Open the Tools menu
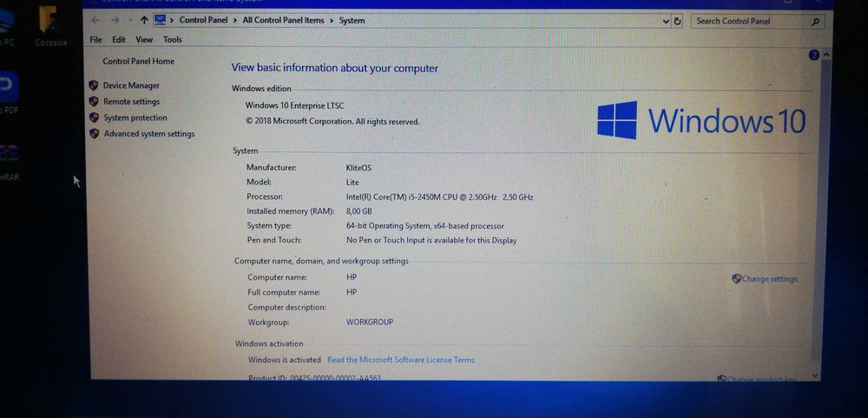This screenshot has width=868, height=418. coord(172,39)
